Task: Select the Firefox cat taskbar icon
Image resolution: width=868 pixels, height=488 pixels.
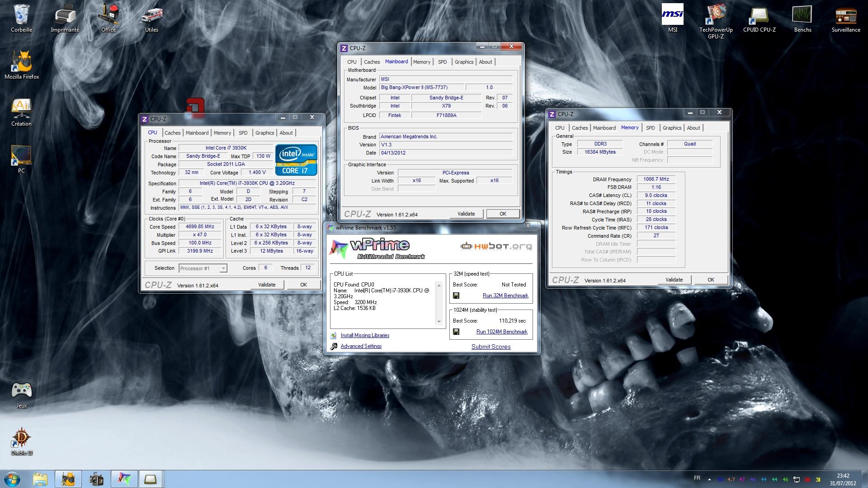Action: click(68, 479)
